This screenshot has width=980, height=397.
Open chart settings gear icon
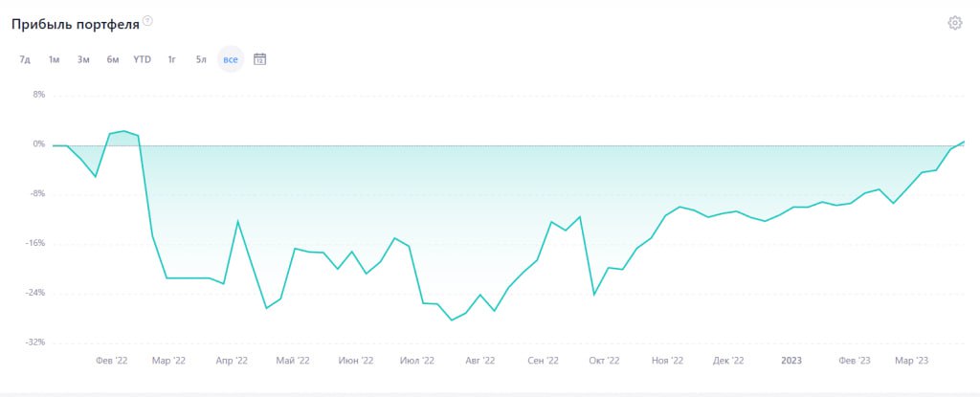click(954, 24)
